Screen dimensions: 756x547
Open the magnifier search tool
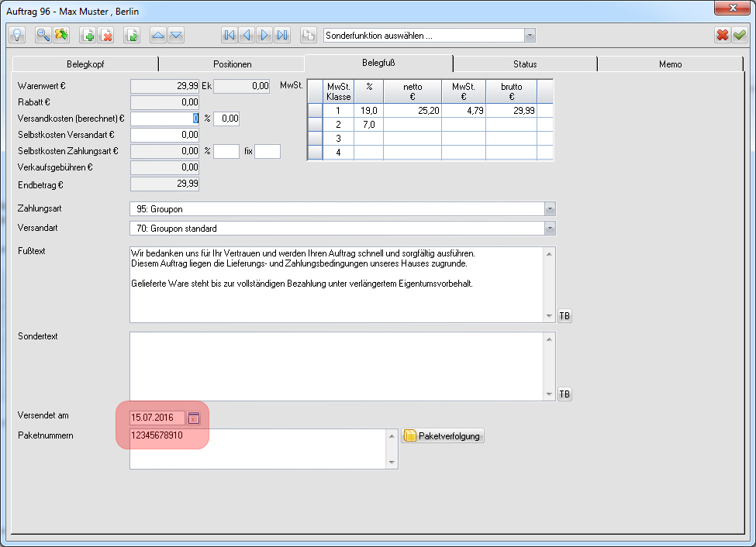(43, 35)
